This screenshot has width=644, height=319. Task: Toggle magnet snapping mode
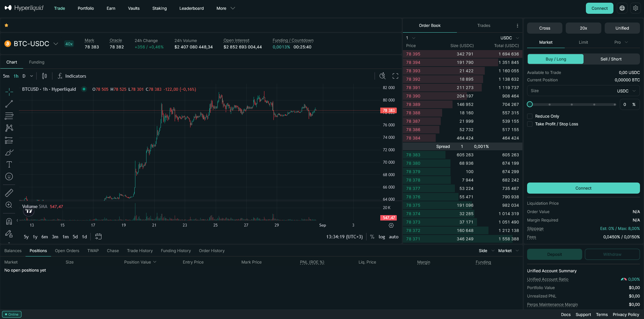coord(9,221)
